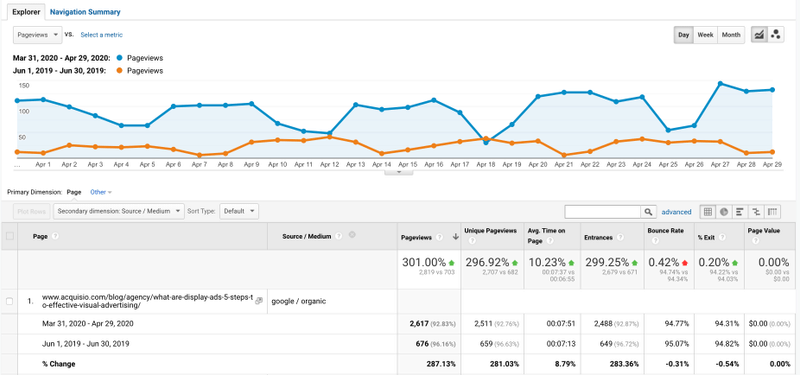Open Secondary dimension Source / Medium dropdown

[x=119, y=211]
